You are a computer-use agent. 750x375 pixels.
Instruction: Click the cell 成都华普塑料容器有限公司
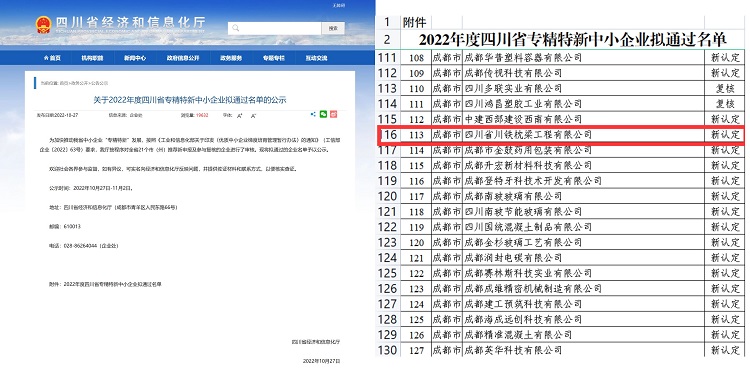click(583, 58)
